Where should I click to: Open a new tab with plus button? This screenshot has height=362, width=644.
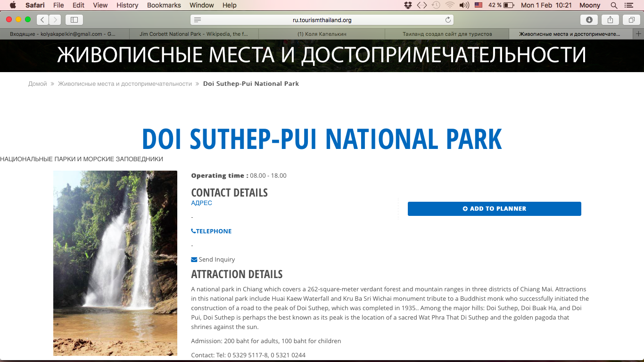point(639,34)
